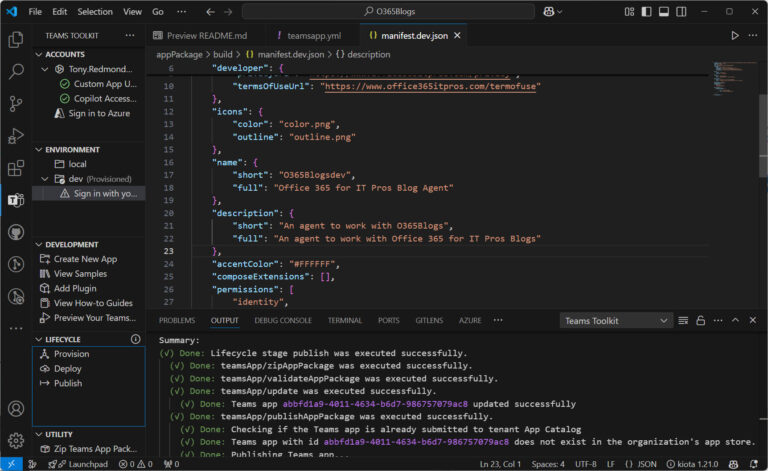Collapse the dev environment tree node
768x471 pixels.
click(x=45, y=178)
